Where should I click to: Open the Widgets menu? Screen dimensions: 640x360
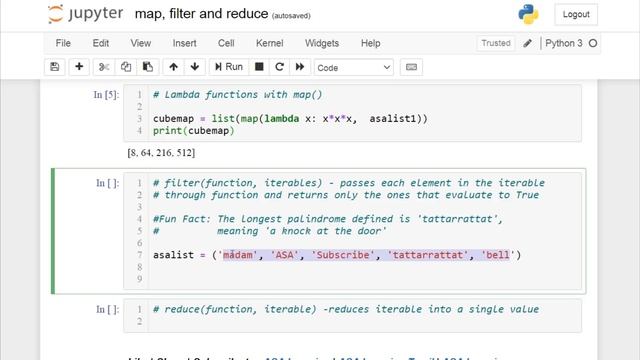pos(322,43)
